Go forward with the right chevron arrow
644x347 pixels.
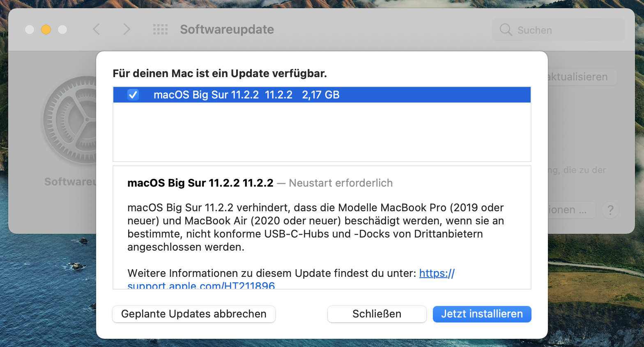click(x=126, y=30)
